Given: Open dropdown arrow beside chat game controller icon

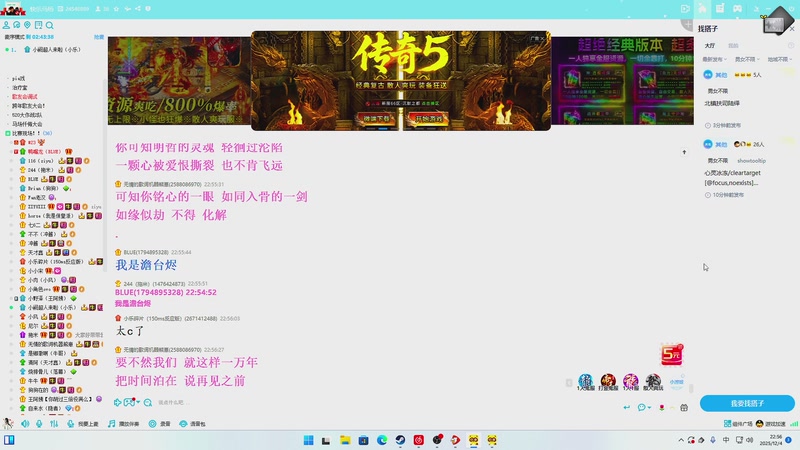Looking at the screenshot, I should coord(138,403).
